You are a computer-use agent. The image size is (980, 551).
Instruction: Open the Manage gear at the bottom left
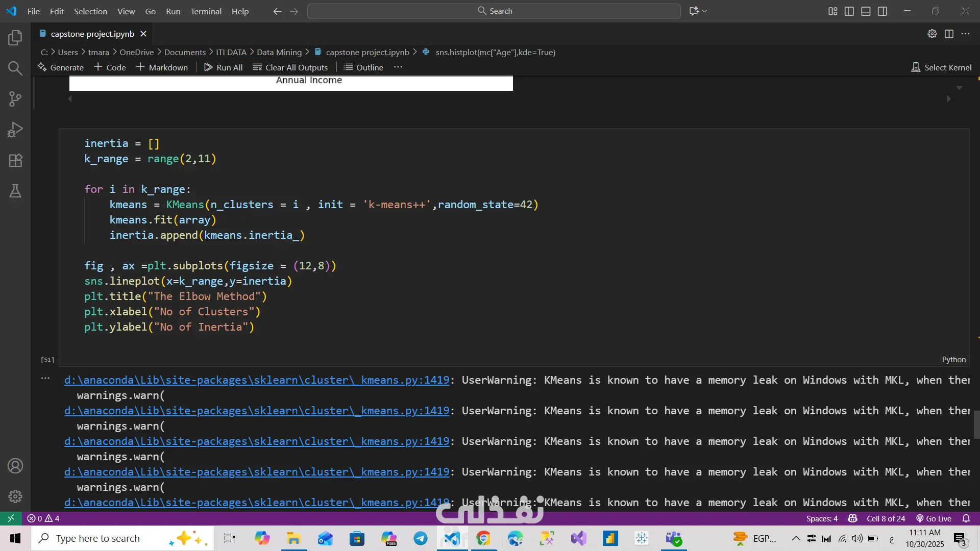click(15, 496)
